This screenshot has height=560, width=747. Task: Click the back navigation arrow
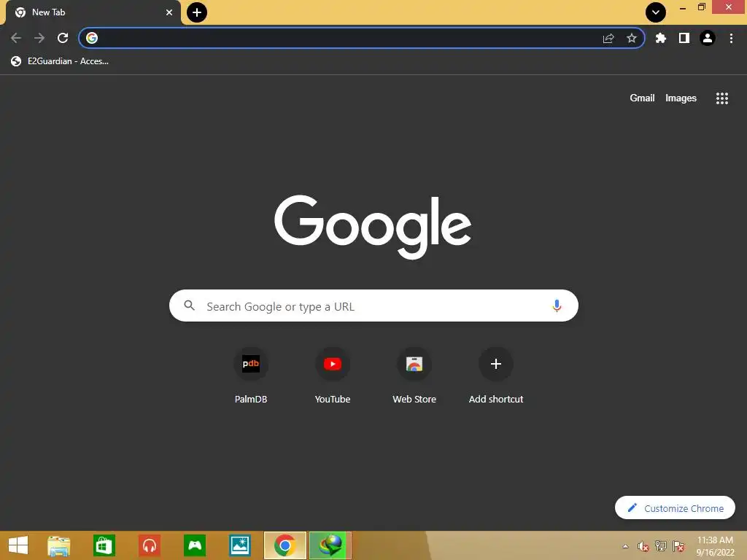[x=16, y=38]
